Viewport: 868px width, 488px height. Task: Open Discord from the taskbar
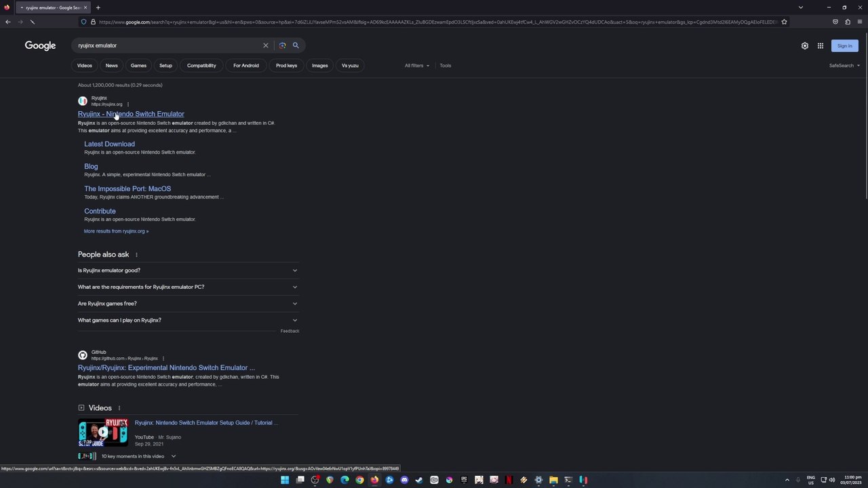pos(404,480)
